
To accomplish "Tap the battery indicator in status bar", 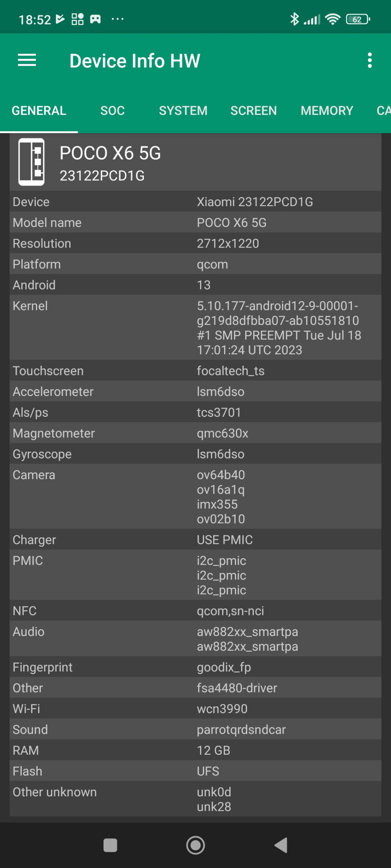I will pos(357,19).
